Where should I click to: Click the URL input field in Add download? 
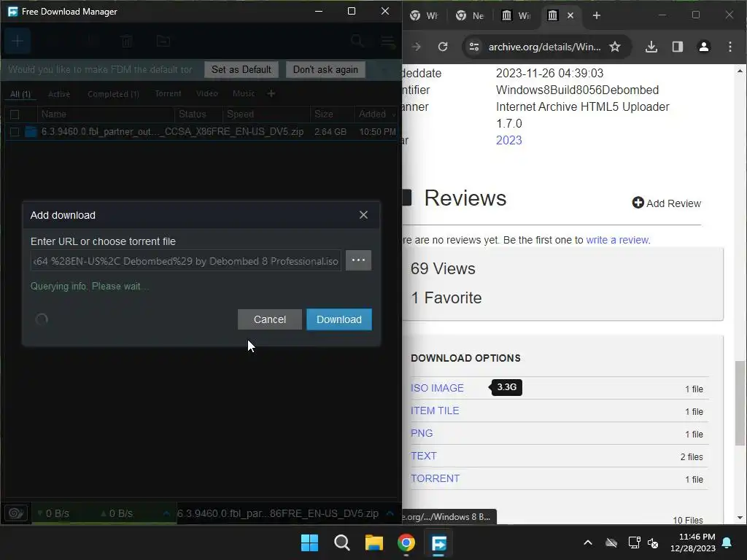point(186,261)
